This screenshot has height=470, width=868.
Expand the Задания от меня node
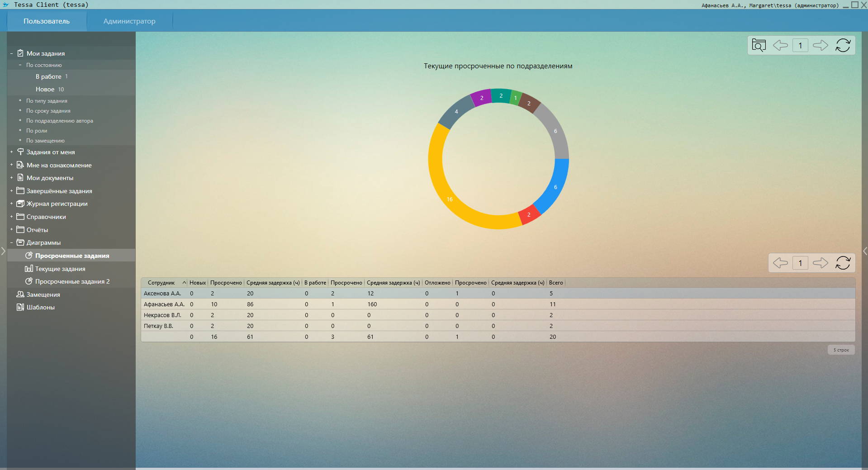pos(11,152)
